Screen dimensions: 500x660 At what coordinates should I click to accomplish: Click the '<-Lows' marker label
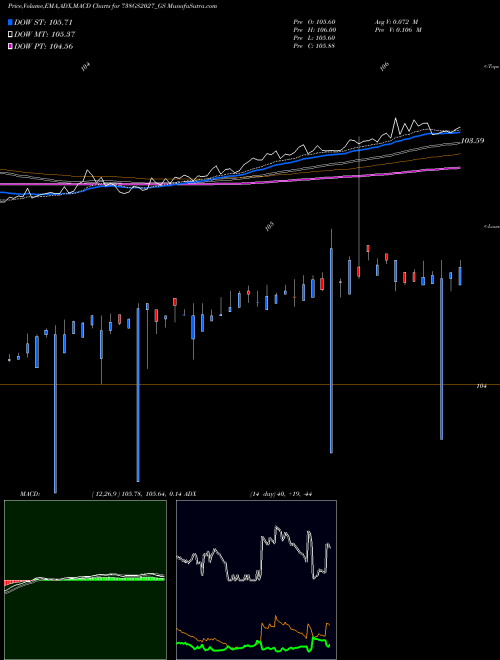492,226
